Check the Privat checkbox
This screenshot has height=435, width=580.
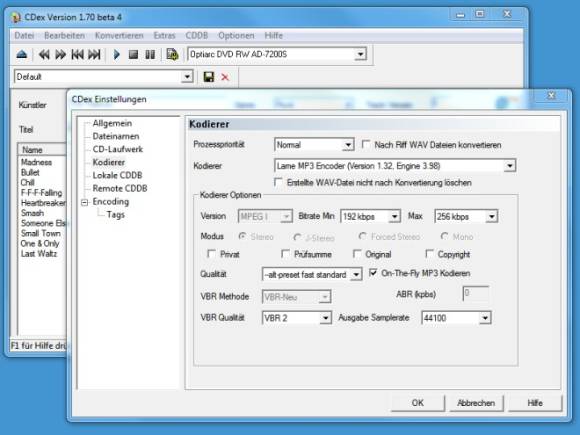click(211, 254)
